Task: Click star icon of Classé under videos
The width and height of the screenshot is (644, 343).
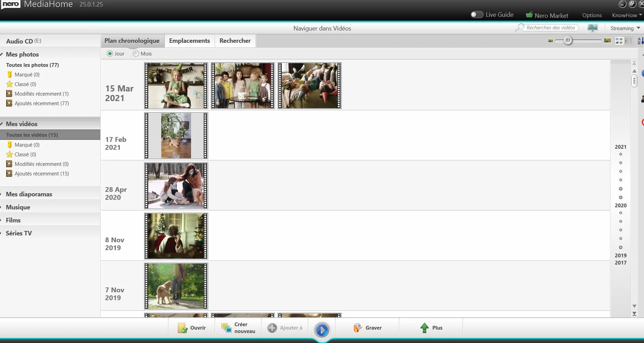Action: point(10,154)
